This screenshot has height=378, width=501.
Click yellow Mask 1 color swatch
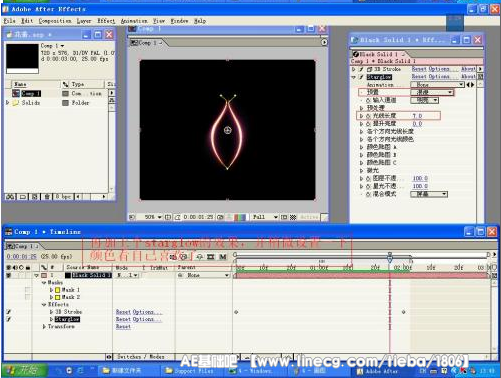pyautogui.click(x=58, y=290)
